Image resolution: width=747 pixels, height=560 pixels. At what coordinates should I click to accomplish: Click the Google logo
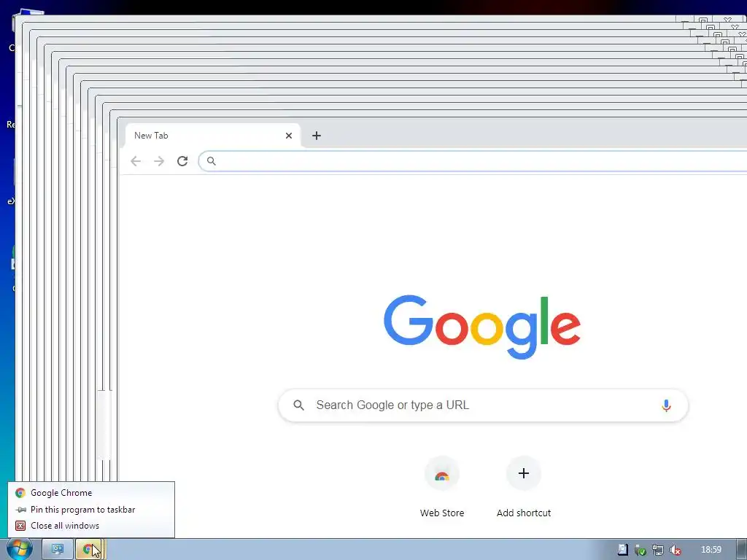tap(482, 327)
